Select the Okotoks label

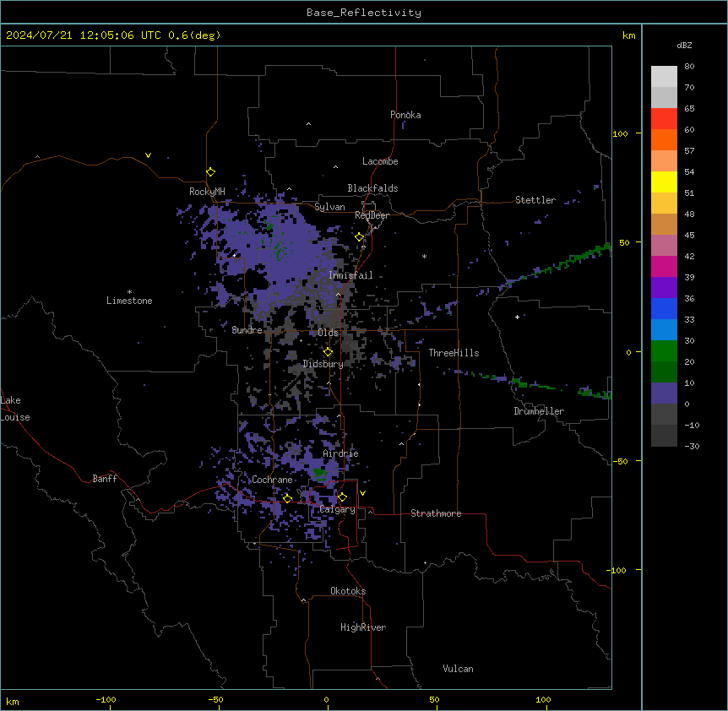click(348, 591)
